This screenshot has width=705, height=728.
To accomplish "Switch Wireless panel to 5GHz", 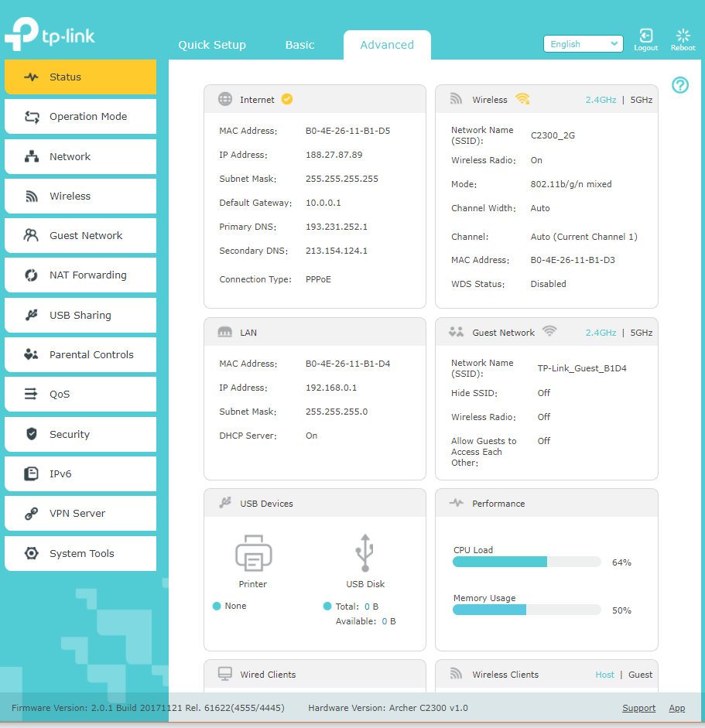I will [641, 100].
